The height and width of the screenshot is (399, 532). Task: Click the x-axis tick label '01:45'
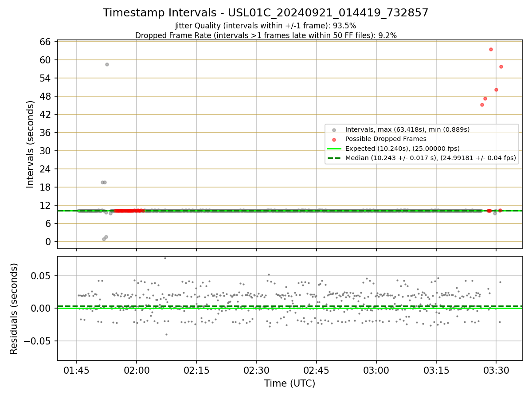77,371
